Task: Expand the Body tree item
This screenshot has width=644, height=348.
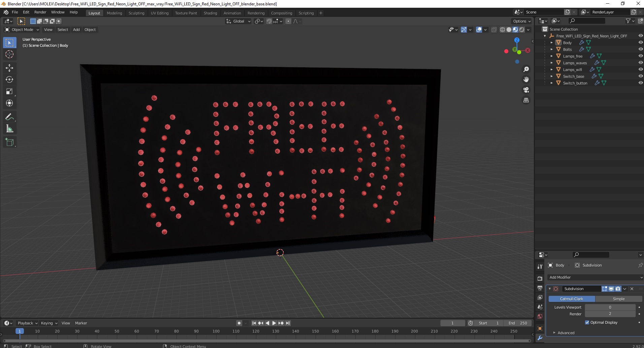Action: click(x=552, y=43)
